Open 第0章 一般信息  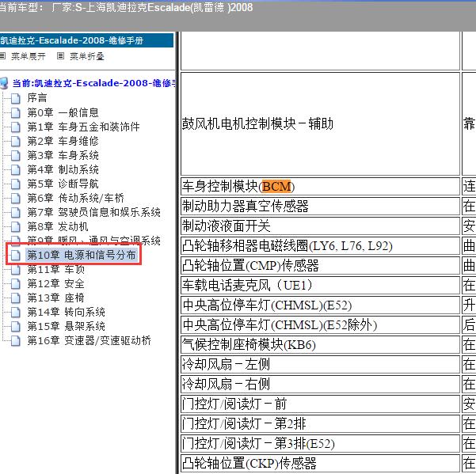click(x=63, y=112)
